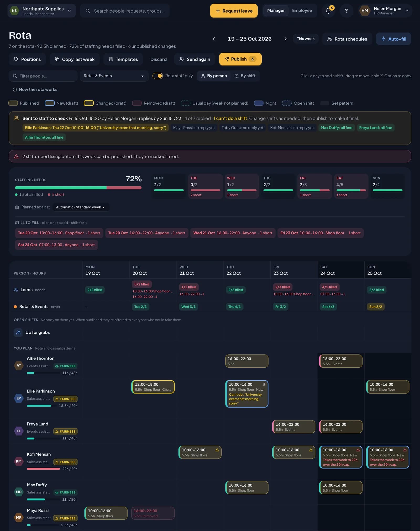
Task: Click the Filter people input
Action: (43, 76)
